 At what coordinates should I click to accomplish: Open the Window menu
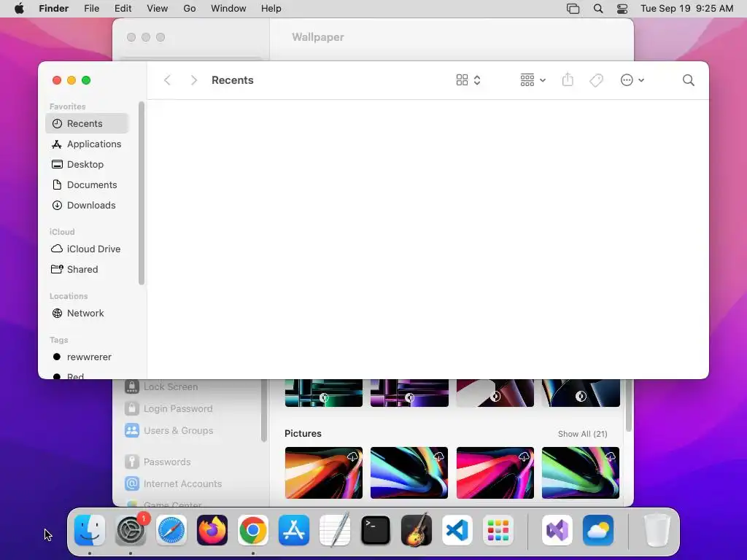pos(228,9)
